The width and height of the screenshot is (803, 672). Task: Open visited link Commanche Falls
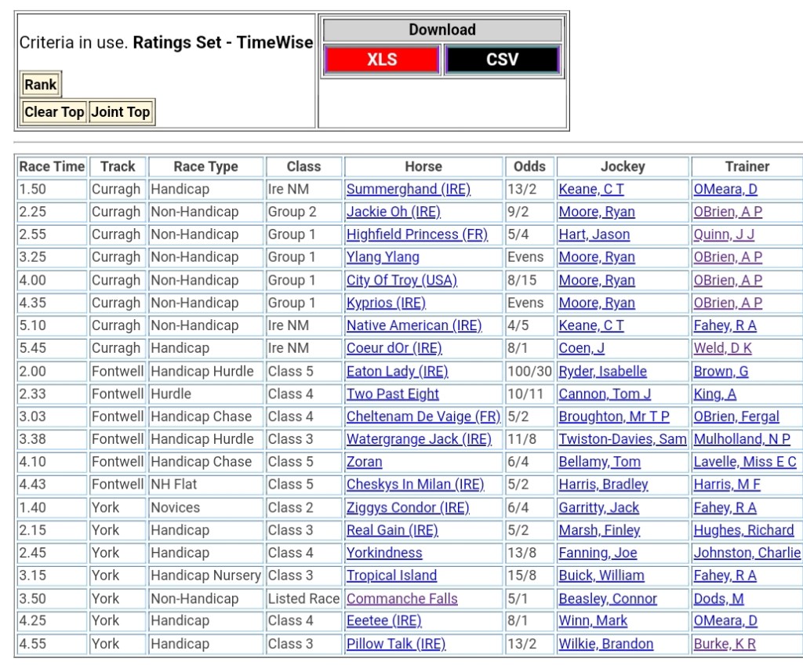(x=401, y=598)
